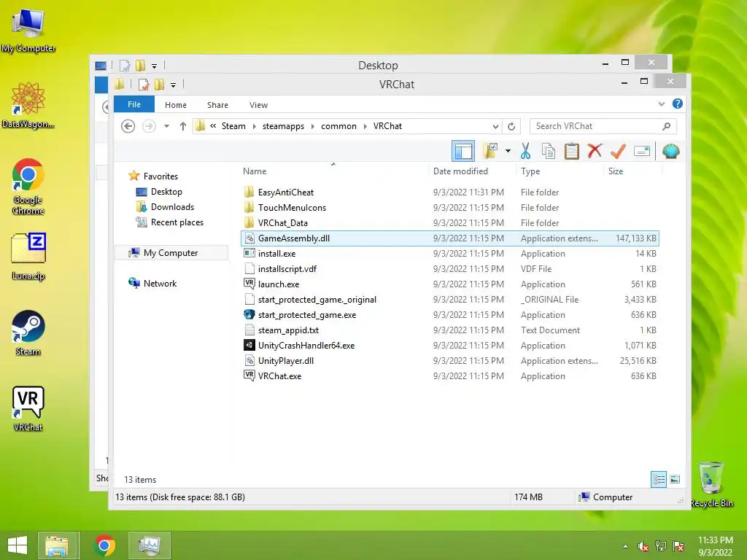Click the Forward navigation arrow

click(x=149, y=126)
